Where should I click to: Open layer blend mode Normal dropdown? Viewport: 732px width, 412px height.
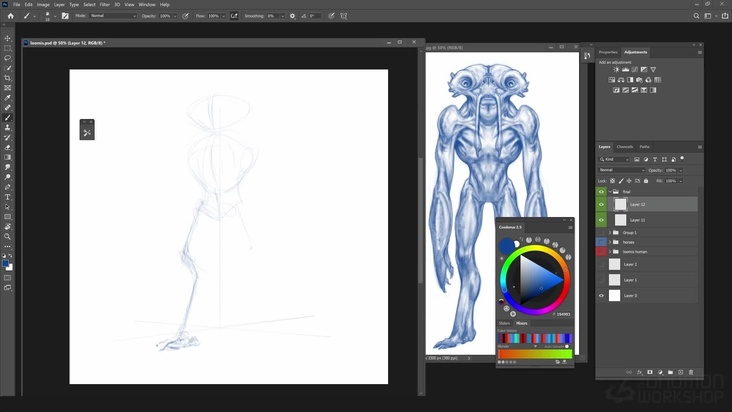pyautogui.click(x=621, y=170)
